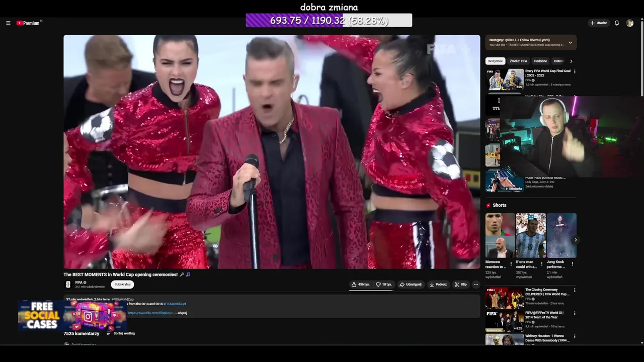This screenshot has width=644, height=362.
Task: Click the video title The BEST MOMENTS
Action: (120, 275)
